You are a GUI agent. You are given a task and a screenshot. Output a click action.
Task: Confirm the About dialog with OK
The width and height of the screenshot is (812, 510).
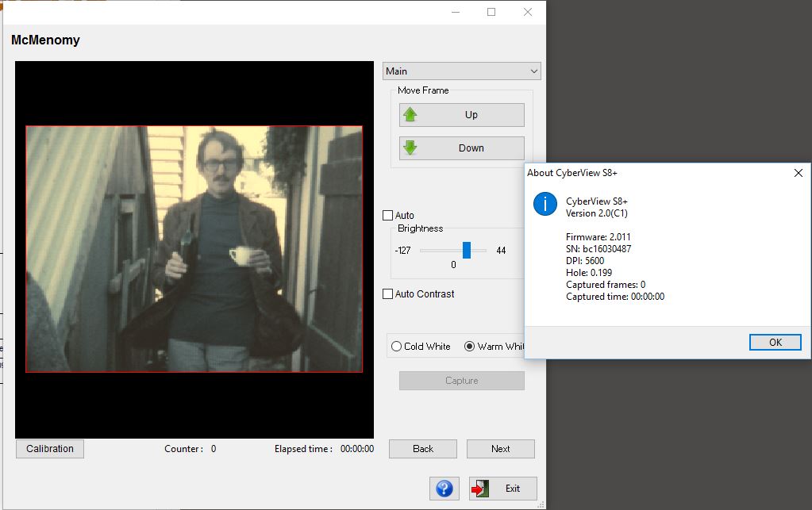[775, 343]
